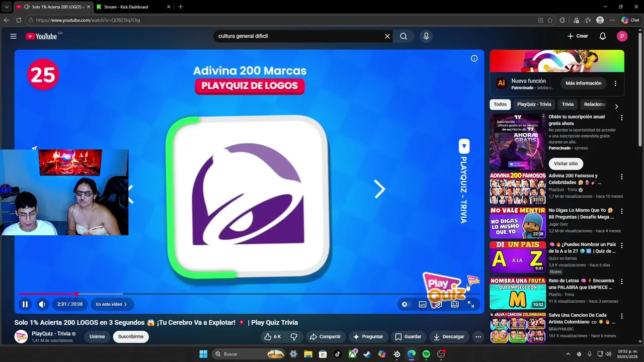Download the video with Descargar
This screenshot has height=362, width=644.
449,337
